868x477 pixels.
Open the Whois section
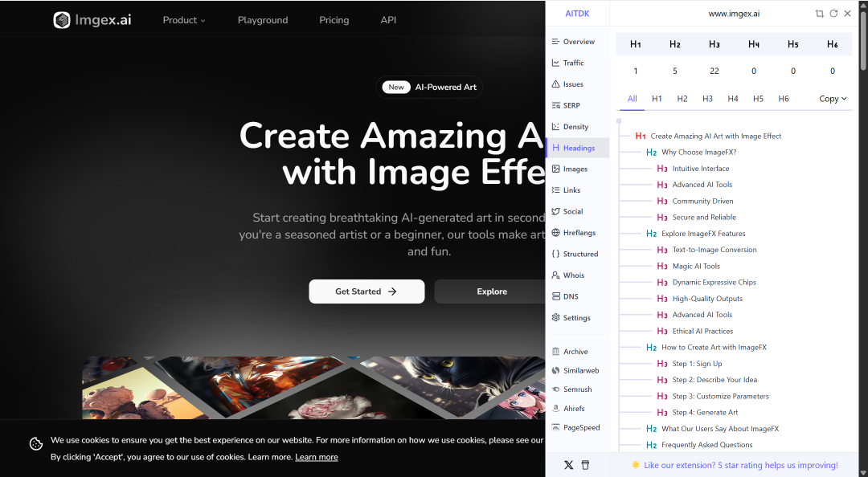[x=577, y=275]
